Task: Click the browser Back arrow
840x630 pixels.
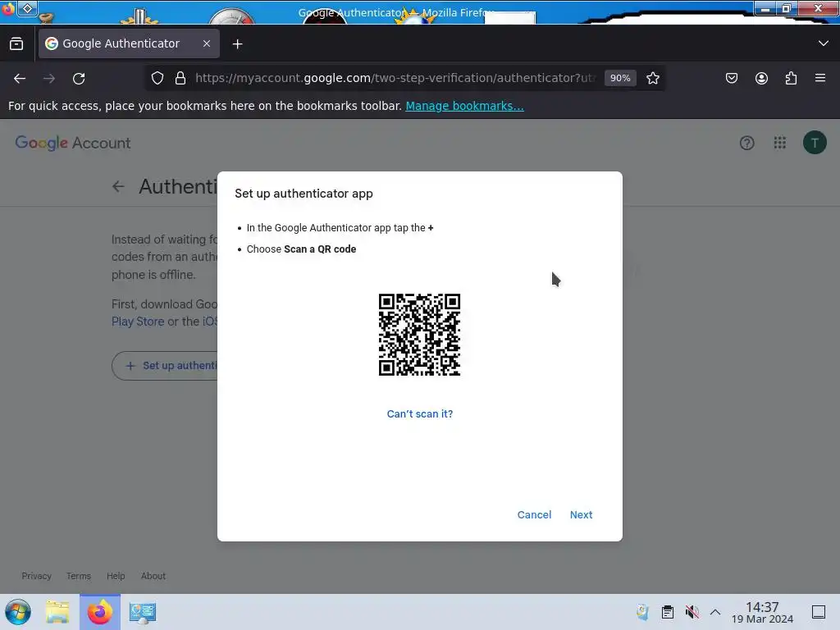Action: coord(20,79)
